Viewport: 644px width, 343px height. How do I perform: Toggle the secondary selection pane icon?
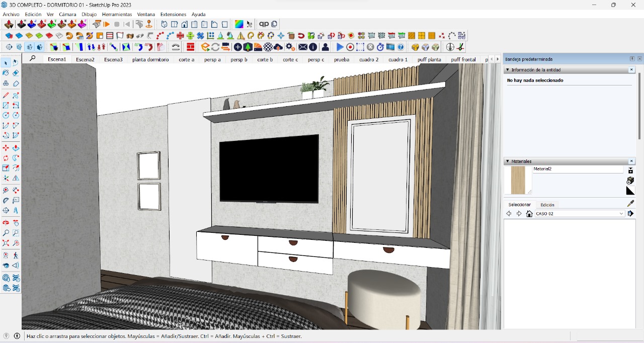click(630, 170)
